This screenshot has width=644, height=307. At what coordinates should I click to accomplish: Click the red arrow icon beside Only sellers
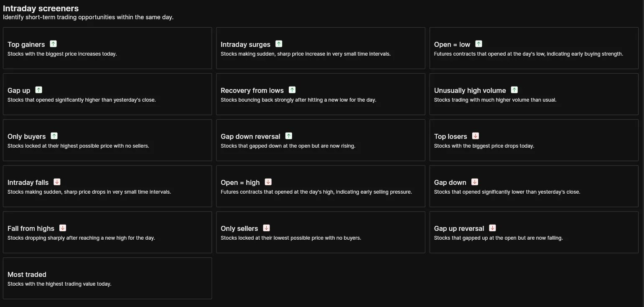pyautogui.click(x=266, y=228)
